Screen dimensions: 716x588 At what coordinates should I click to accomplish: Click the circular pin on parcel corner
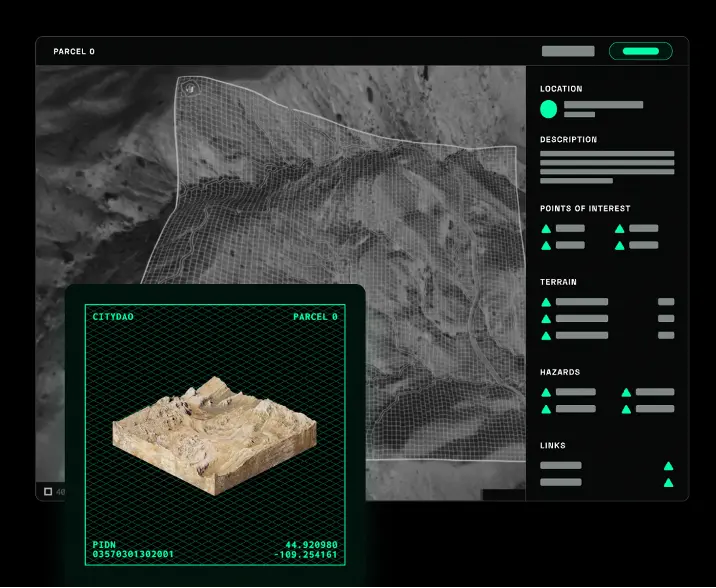click(189, 88)
